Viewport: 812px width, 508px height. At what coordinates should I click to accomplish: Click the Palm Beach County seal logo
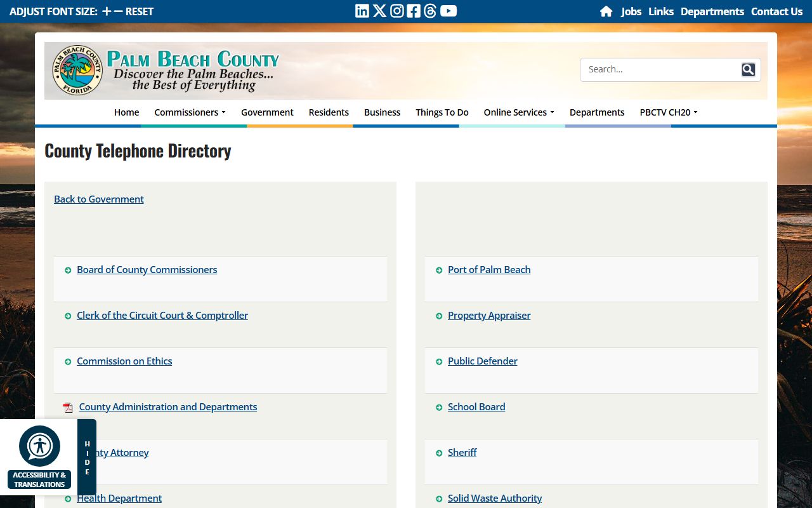(x=77, y=70)
